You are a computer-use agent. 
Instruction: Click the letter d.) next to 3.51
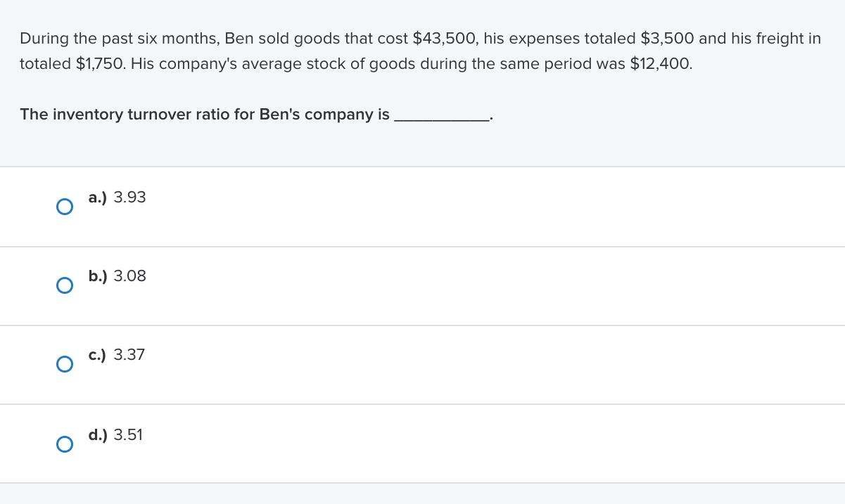tap(98, 435)
